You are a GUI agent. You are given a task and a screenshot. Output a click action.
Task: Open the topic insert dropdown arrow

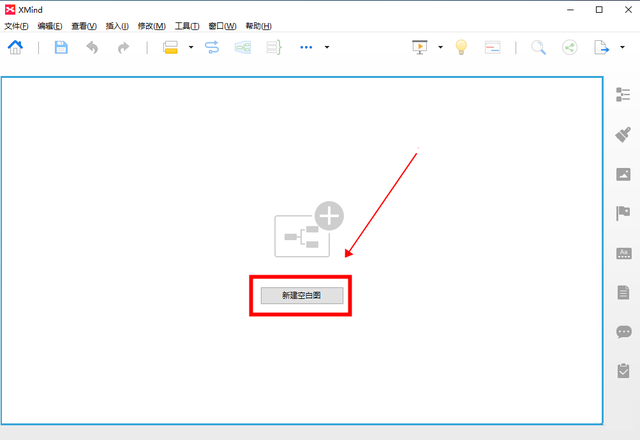(191, 47)
